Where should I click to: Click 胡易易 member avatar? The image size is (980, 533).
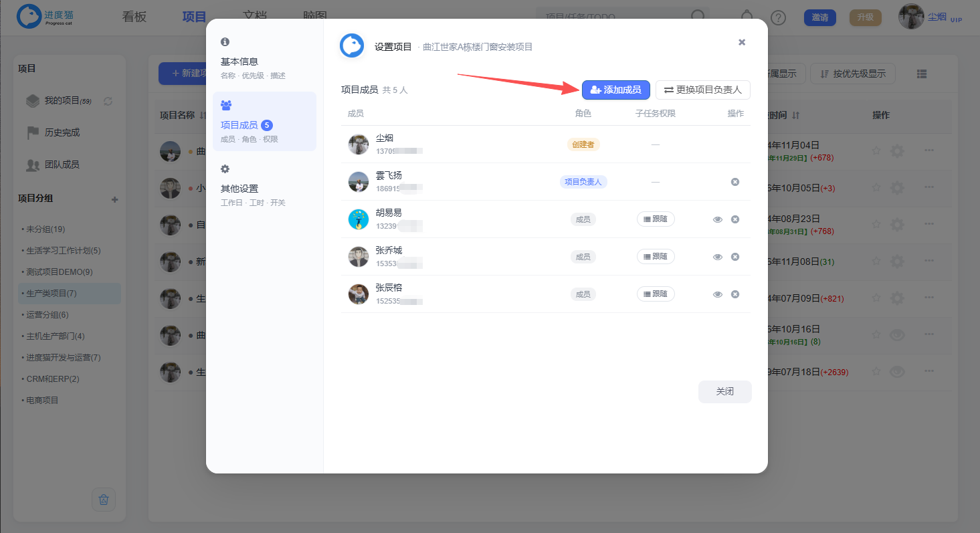(x=359, y=219)
